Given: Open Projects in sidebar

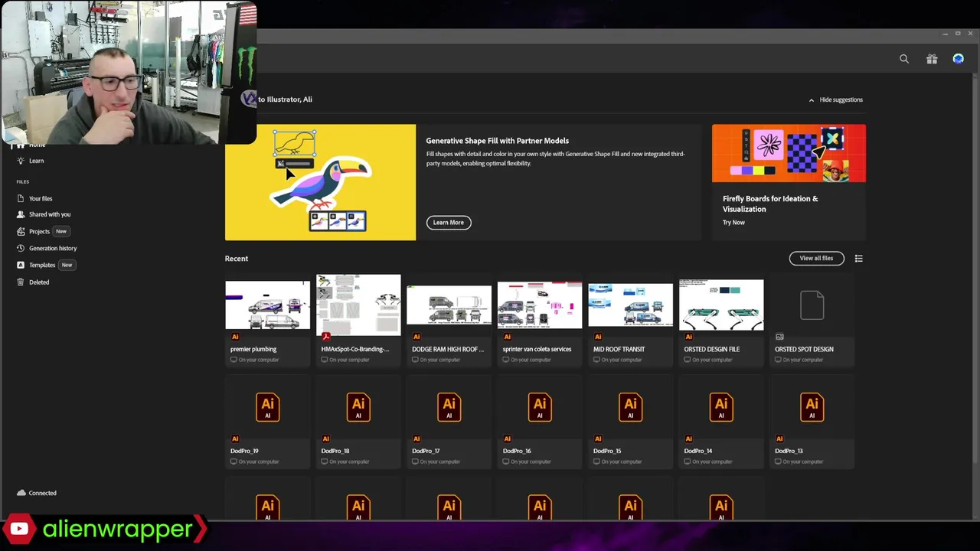Looking at the screenshot, I should coord(39,231).
